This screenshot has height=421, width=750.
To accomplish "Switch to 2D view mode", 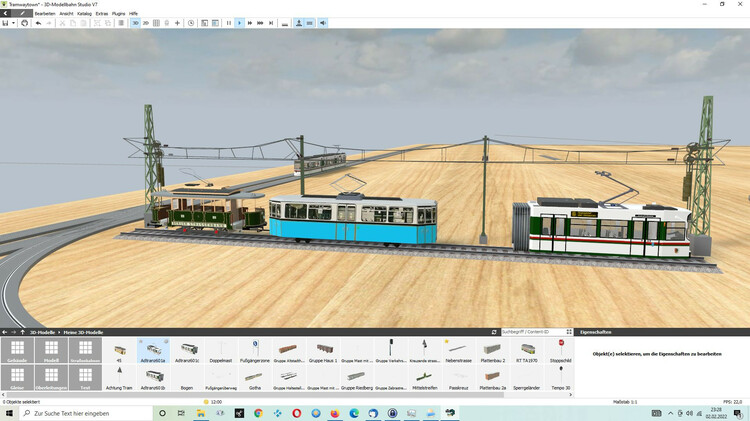I will point(146,23).
